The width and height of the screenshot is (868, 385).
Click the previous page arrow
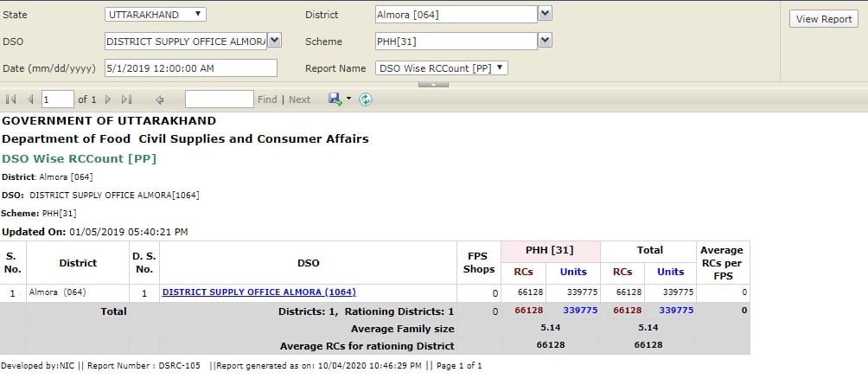click(x=31, y=99)
